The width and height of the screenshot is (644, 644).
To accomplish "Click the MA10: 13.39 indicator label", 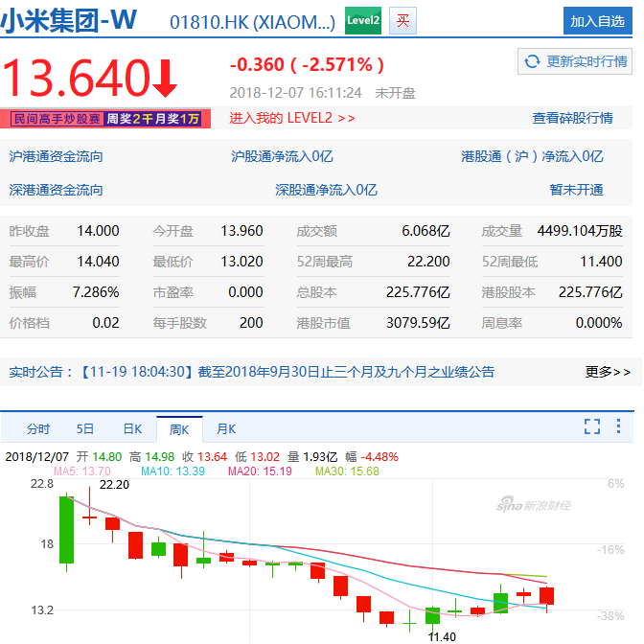I will [x=172, y=471].
